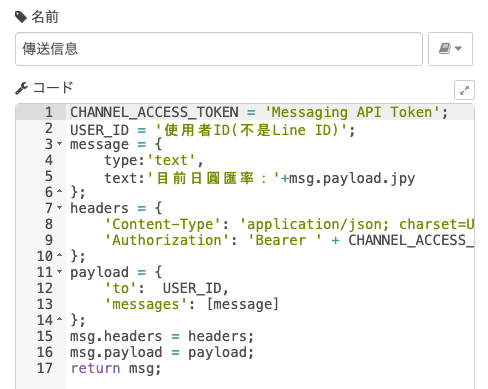Collapse the headers block fold arrow on line 7

click(x=60, y=207)
